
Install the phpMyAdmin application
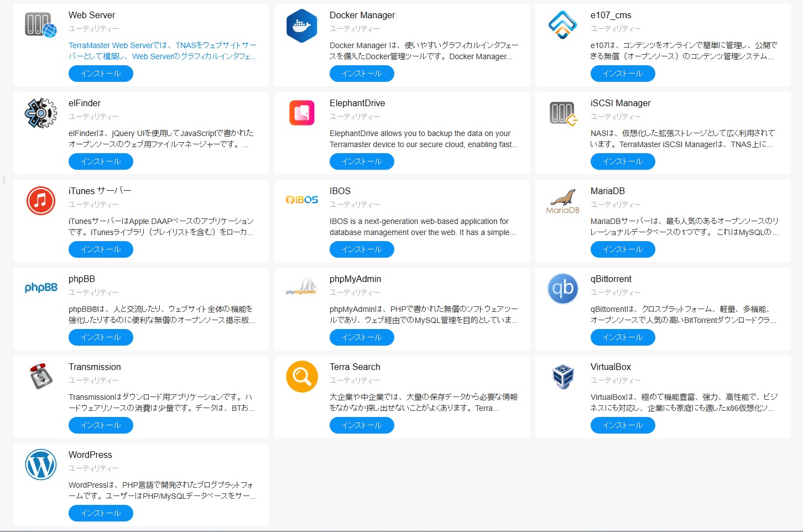click(362, 337)
